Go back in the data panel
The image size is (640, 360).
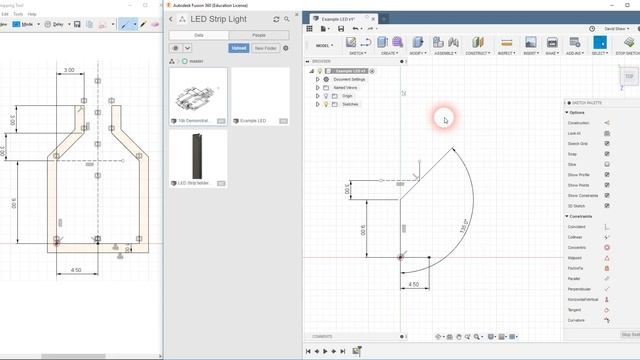point(171,19)
